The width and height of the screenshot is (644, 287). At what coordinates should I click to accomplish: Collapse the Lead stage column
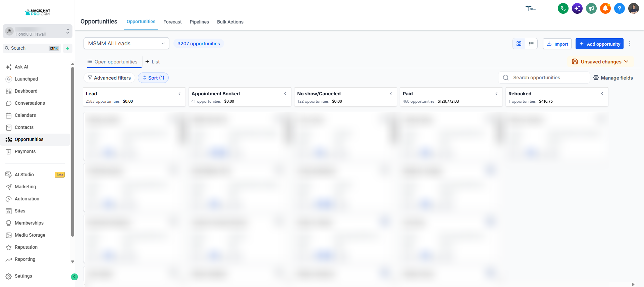click(x=179, y=94)
